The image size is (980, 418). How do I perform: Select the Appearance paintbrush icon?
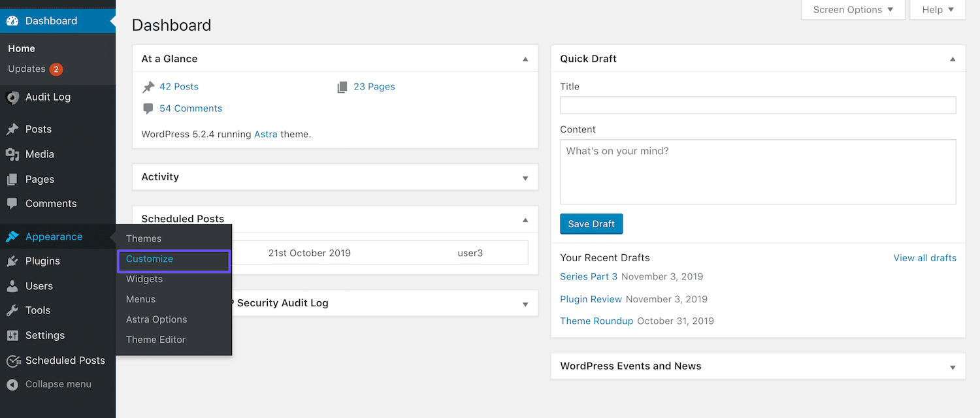click(11, 236)
